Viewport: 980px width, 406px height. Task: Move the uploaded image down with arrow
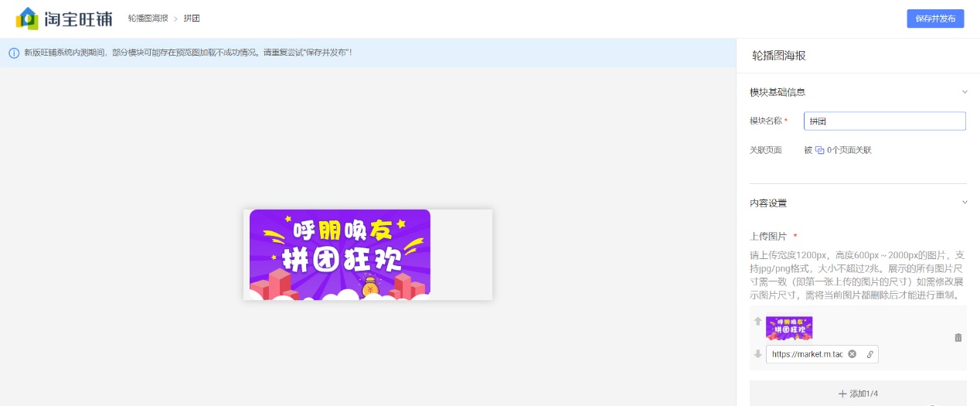tap(757, 354)
